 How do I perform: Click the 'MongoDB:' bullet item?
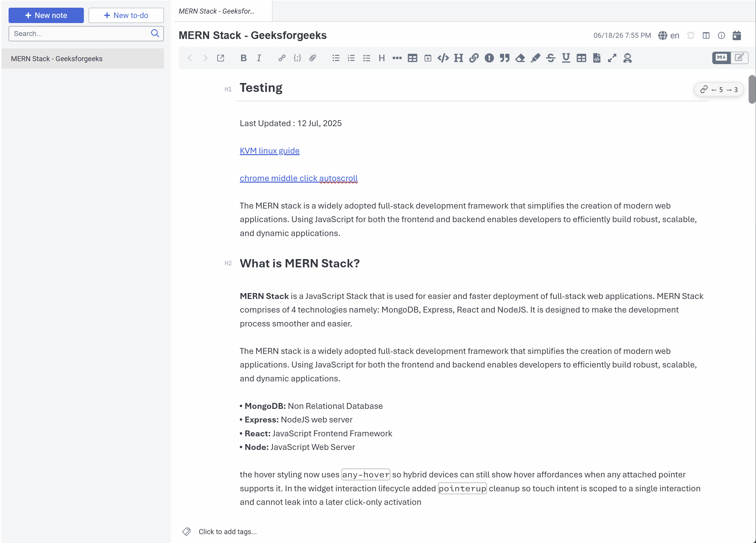[311, 406]
